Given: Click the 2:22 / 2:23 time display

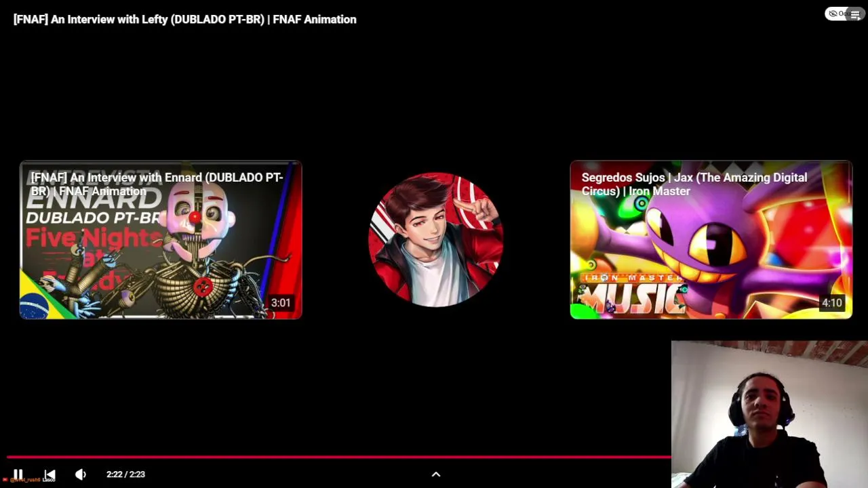Looking at the screenshot, I should coord(125,474).
